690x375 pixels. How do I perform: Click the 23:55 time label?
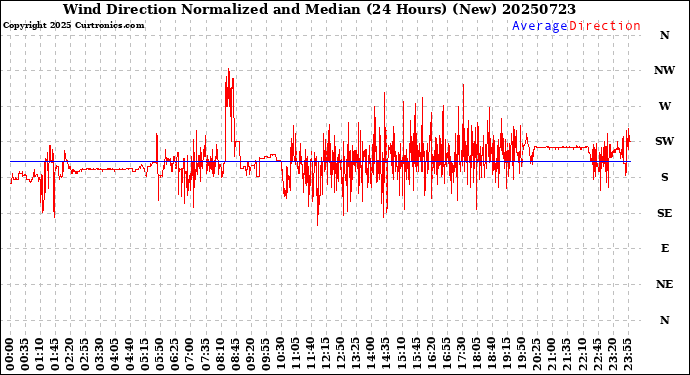(627, 354)
